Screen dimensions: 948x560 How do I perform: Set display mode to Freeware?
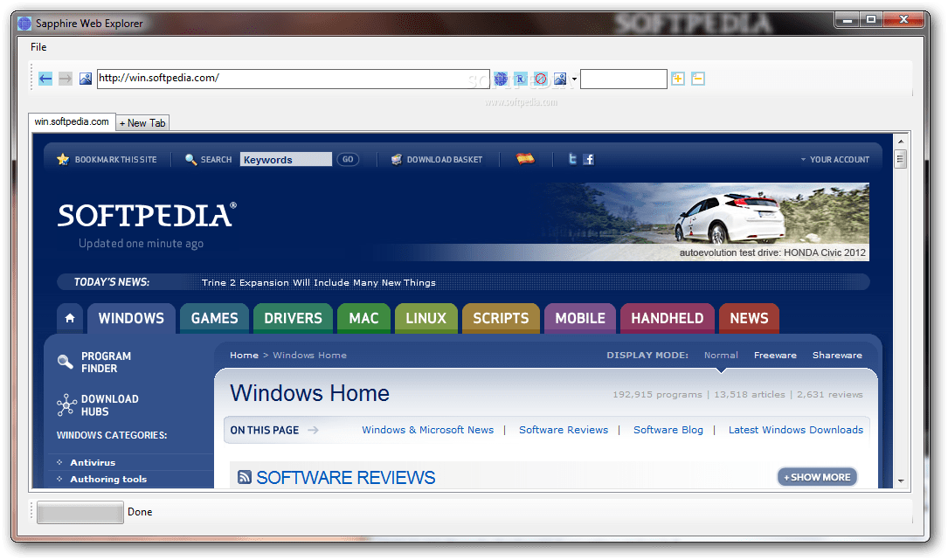[775, 355]
